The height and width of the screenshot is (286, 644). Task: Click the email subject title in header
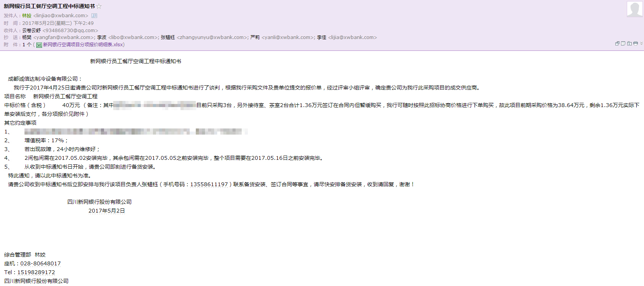click(x=49, y=6)
